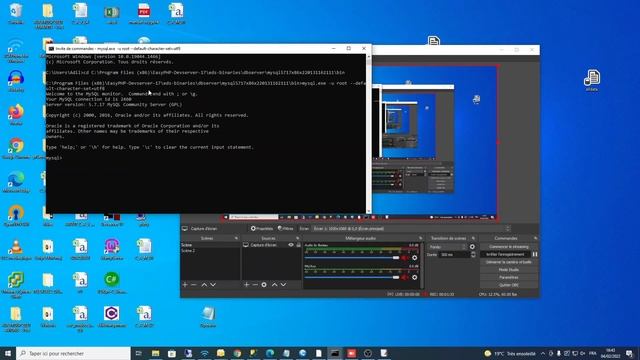Viewport: 640px width, 360px height.
Task: Switch to command prompt taskbar button
Action: (335, 353)
